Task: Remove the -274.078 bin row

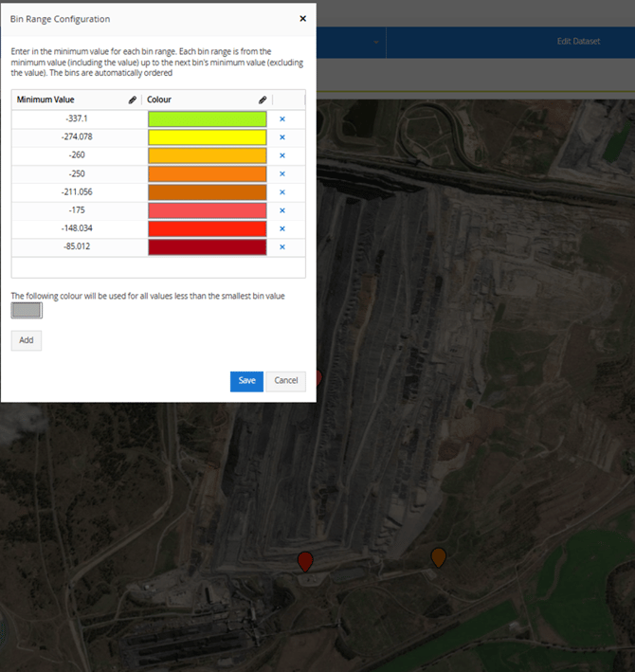Action: click(282, 137)
